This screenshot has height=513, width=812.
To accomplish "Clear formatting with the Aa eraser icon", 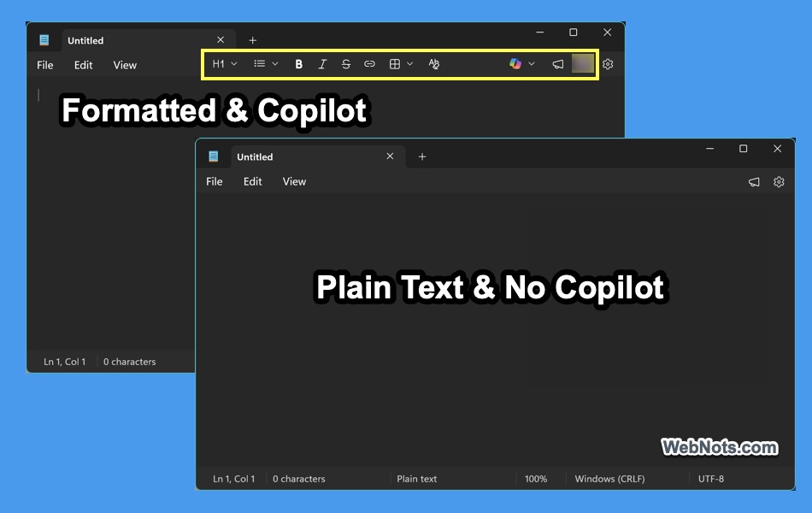I will (434, 64).
